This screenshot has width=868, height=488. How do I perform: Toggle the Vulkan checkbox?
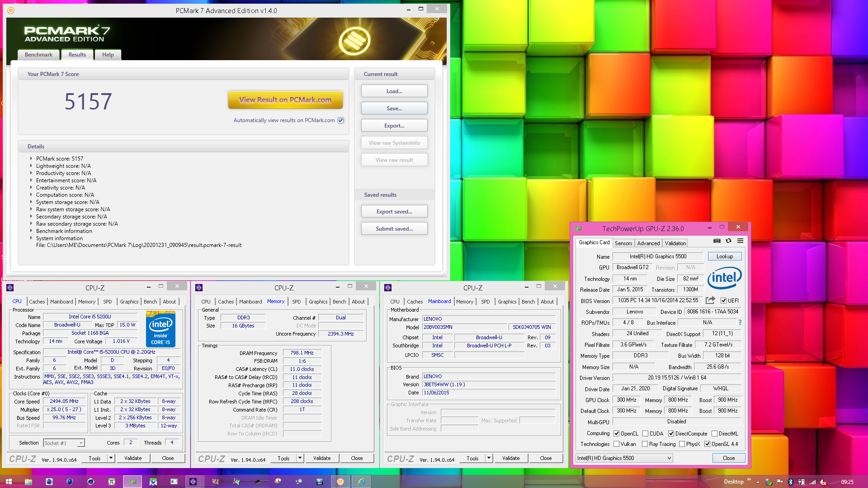pos(616,444)
